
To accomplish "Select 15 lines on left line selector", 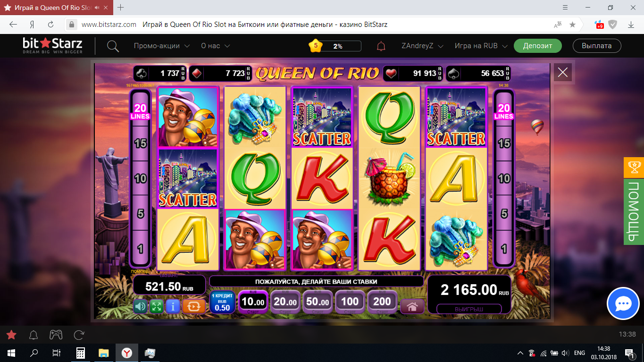I will 140,143.
